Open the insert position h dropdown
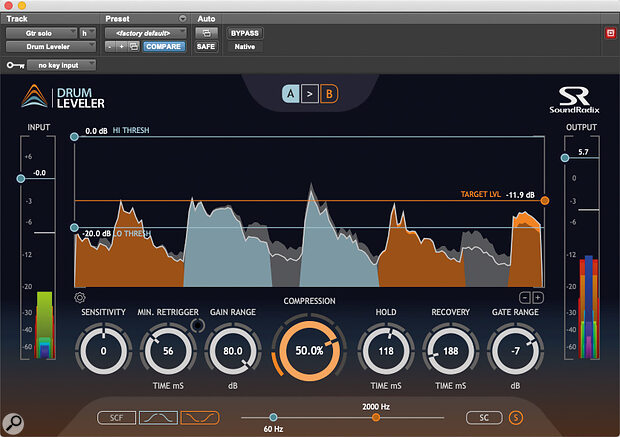Viewport: 620px width, 437px height. pyautogui.click(x=87, y=33)
